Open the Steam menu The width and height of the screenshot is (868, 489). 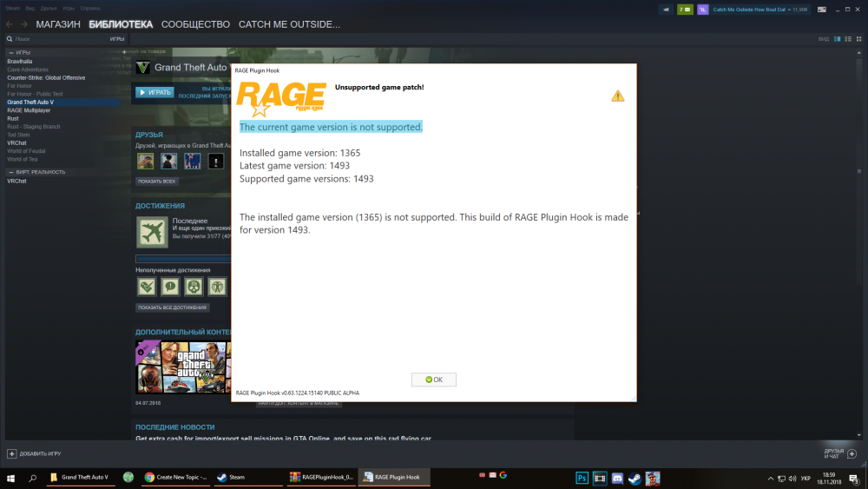coord(13,9)
